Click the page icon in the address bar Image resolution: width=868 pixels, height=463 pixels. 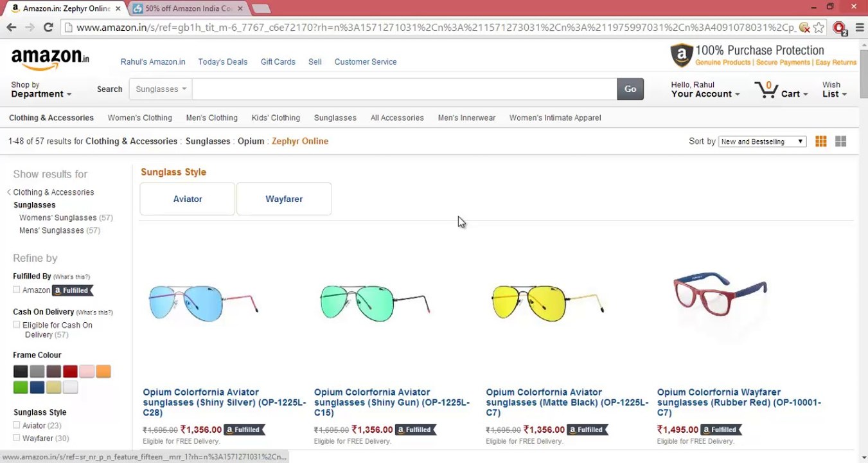click(x=68, y=28)
